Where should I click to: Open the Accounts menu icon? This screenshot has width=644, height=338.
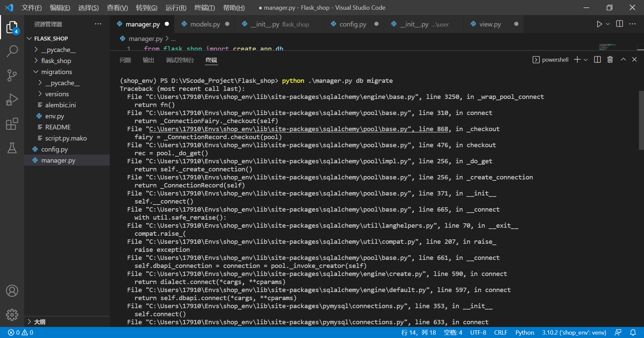coord(12,291)
